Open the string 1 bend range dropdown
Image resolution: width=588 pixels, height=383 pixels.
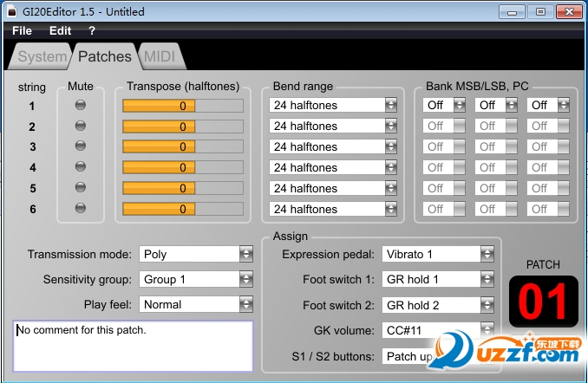click(x=333, y=106)
